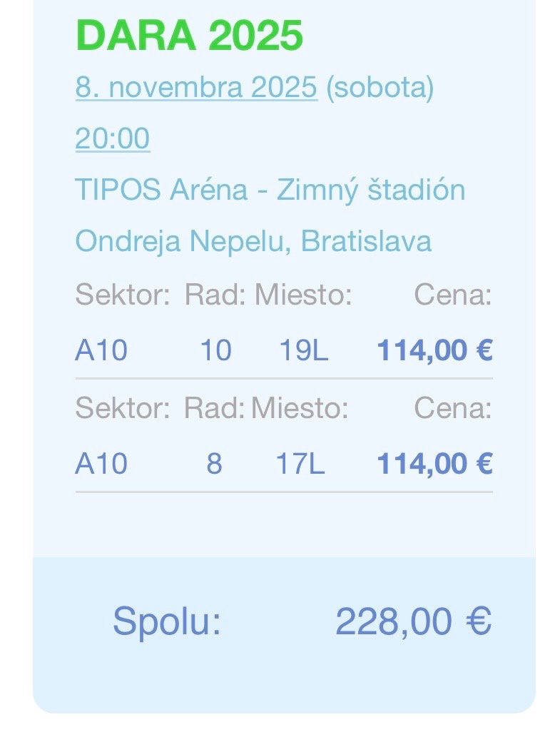560x742 pixels.
Task: Open the 8. novembra 2025 date link
Action: [196, 88]
